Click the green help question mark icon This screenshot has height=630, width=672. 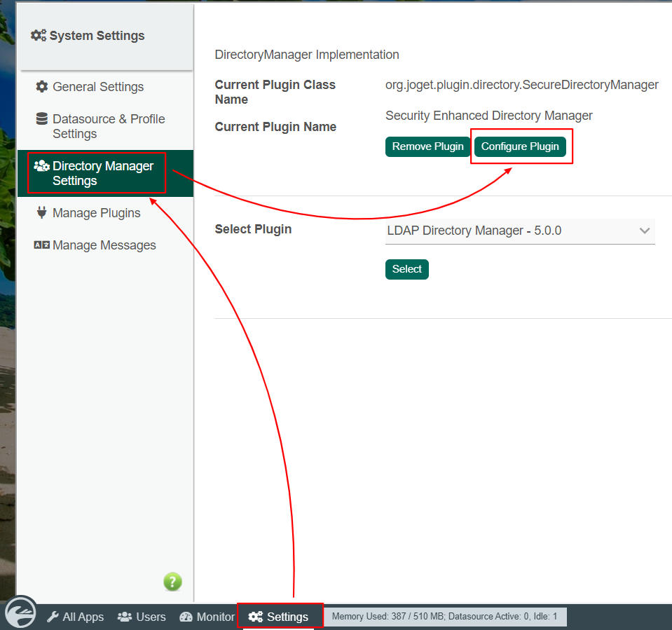point(172,582)
